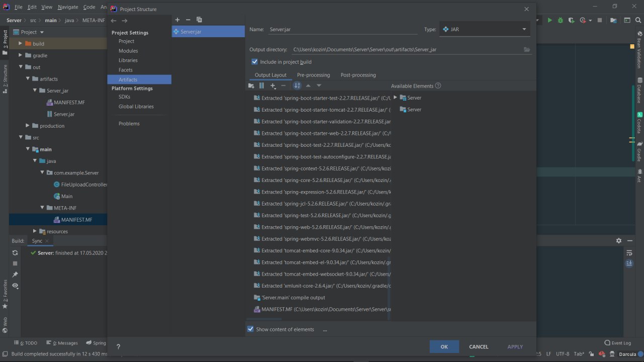Open Project Structure icon in main toolbar
644x362 pixels.
(614, 21)
